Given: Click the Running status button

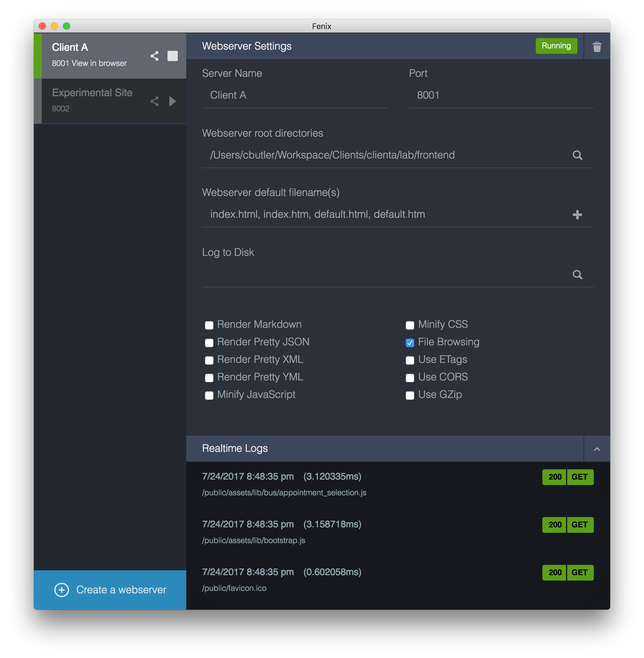Looking at the screenshot, I should pos(555,45).
